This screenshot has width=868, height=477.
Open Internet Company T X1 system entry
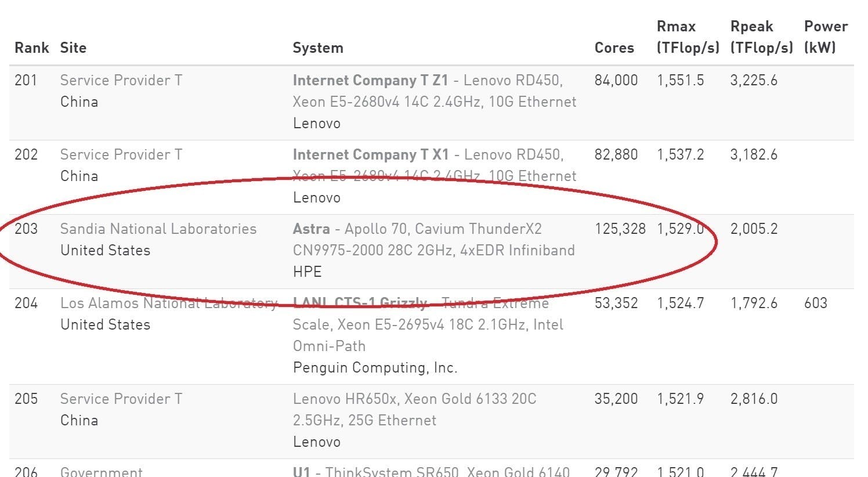point(370,154)
